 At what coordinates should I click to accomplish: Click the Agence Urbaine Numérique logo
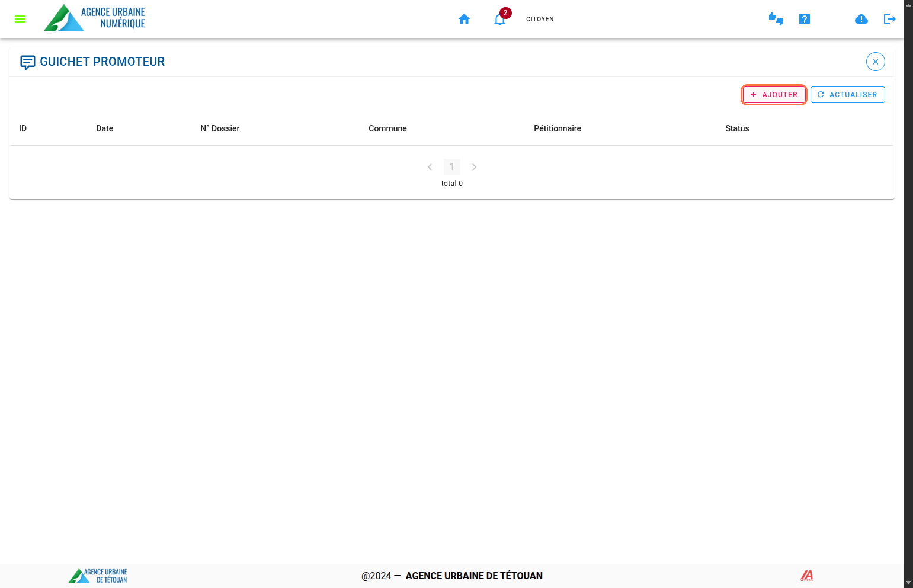pyautogui.click(x=95, y=18)
